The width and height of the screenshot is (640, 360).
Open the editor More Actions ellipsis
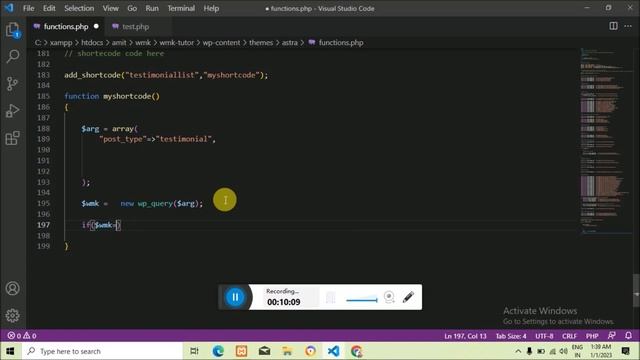click(x=628, y=26)
